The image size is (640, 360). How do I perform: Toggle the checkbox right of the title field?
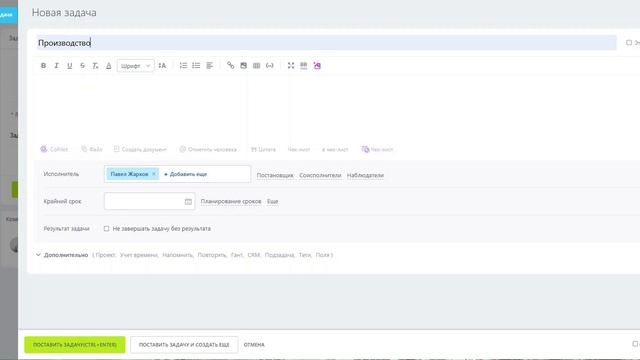point(629,42)
